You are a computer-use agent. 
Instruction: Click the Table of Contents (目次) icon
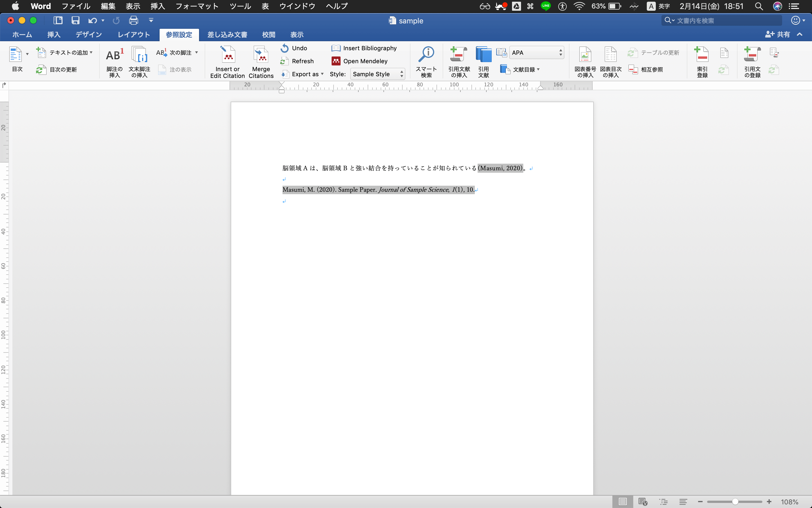16,54
